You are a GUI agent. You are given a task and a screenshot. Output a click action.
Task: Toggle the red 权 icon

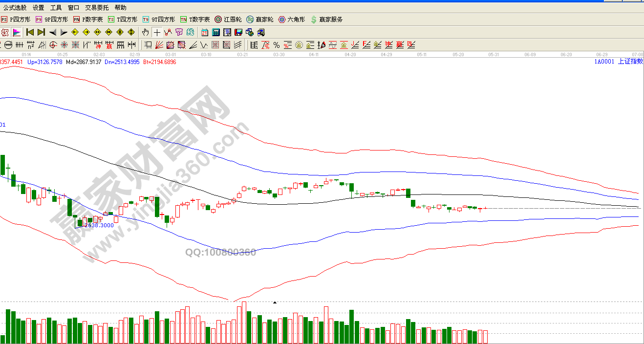point(5,33)
